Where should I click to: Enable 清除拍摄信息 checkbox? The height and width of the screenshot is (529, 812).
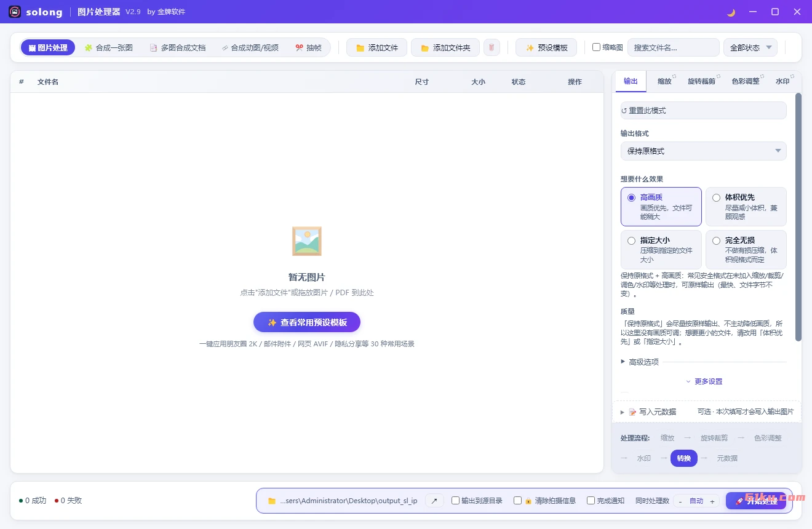(x=517, y=501)
